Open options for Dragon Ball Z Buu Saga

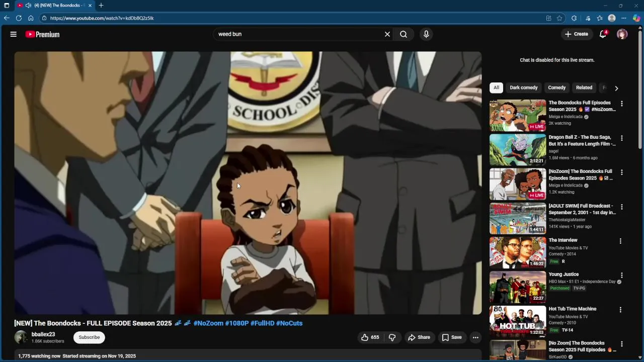tap(622, 138)
